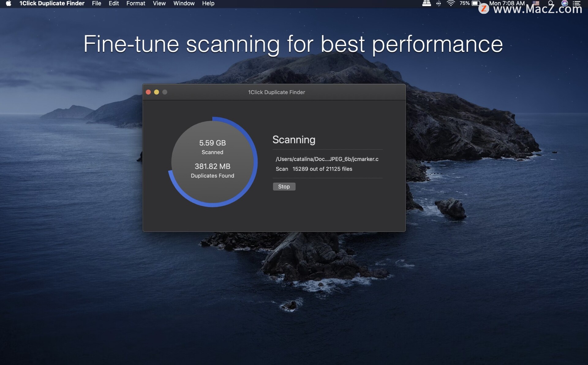Open the 1Click Duplicate Finder app menu

52,3
